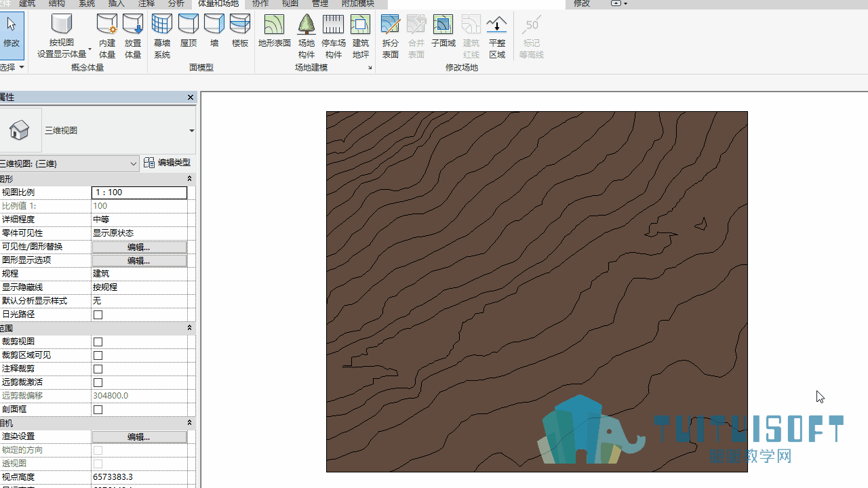Enable the 日光路径 sun path checkbox
This screenshot has width=868, height=488.
98,314
